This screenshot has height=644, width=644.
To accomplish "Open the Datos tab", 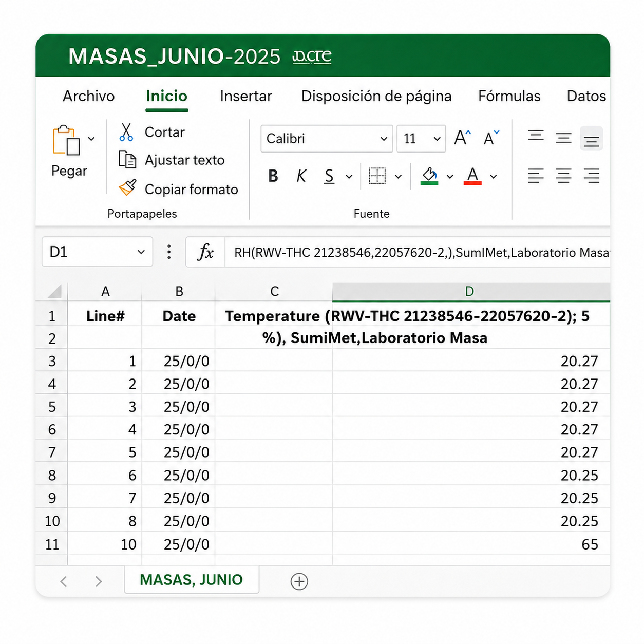I will (586, 96).
